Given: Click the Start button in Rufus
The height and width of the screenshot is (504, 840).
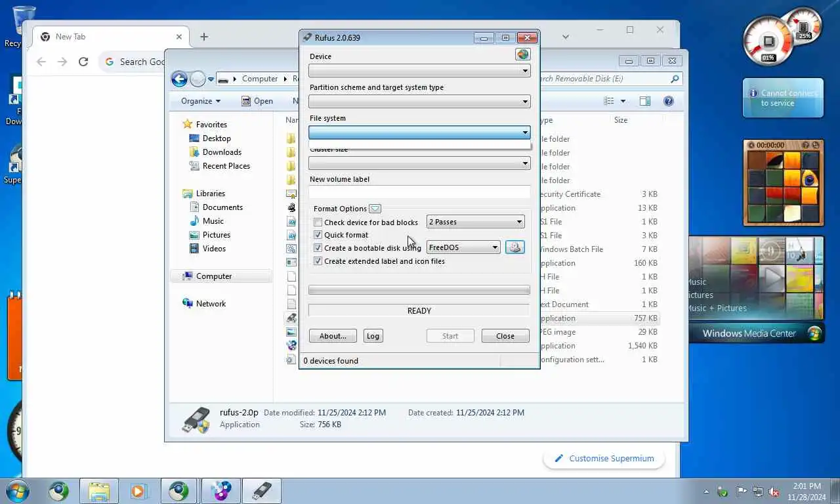Looking at the screenshot, I should click(450, 336).
